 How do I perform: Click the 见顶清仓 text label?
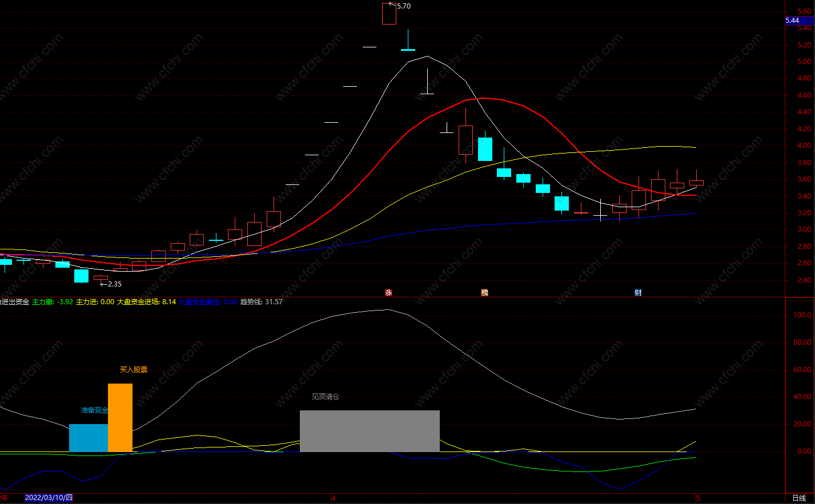click(326, 397)
